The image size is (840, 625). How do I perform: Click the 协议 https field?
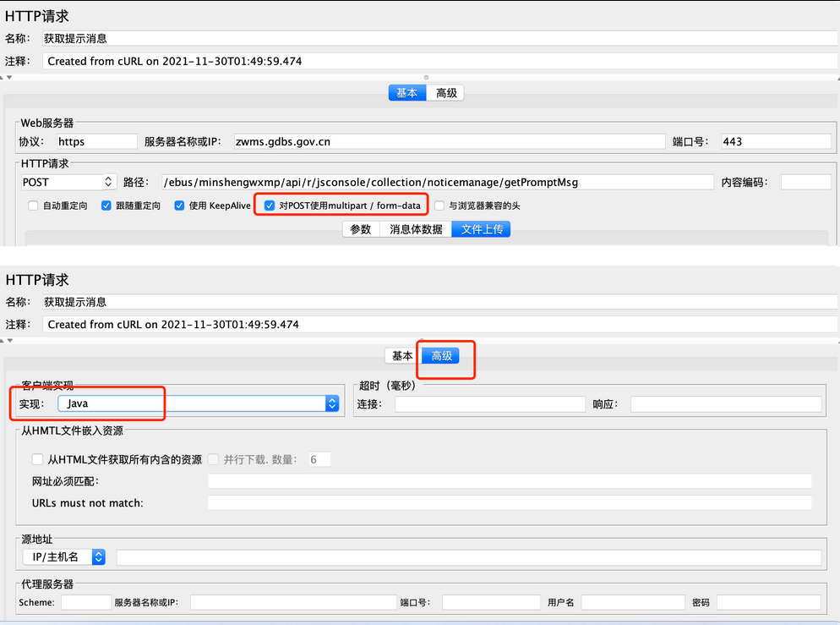tap(97, 141)
